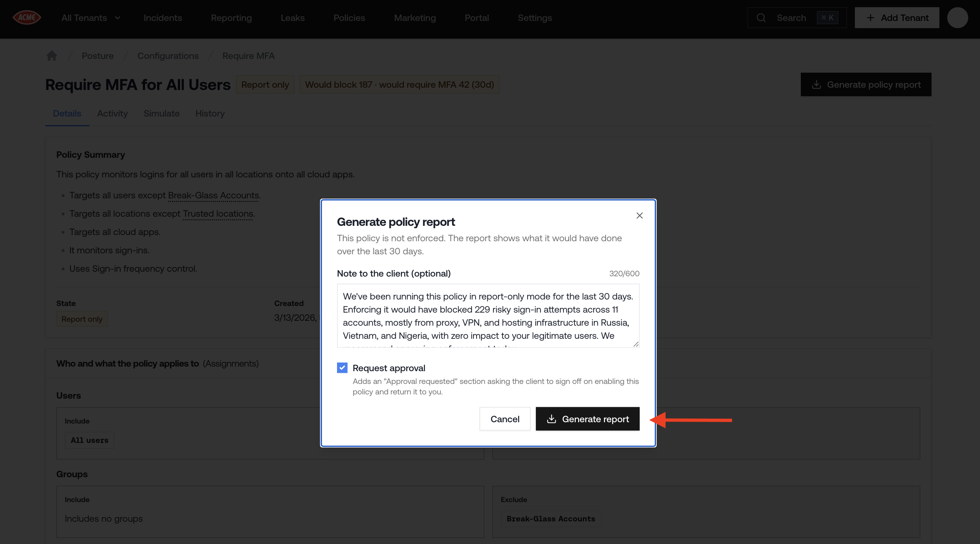The image size is (980, 544).
Task: Click the search magnifier icon
Action: [x=761, y=17]
